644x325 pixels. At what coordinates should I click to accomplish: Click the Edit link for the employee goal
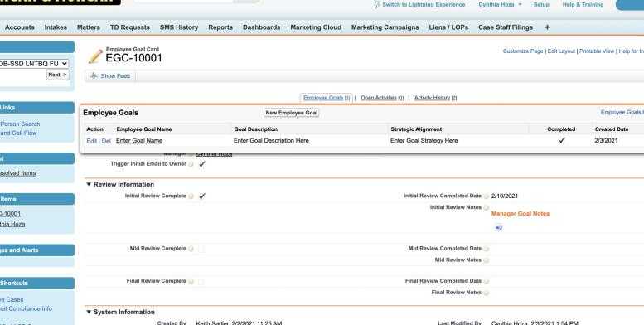92,141
